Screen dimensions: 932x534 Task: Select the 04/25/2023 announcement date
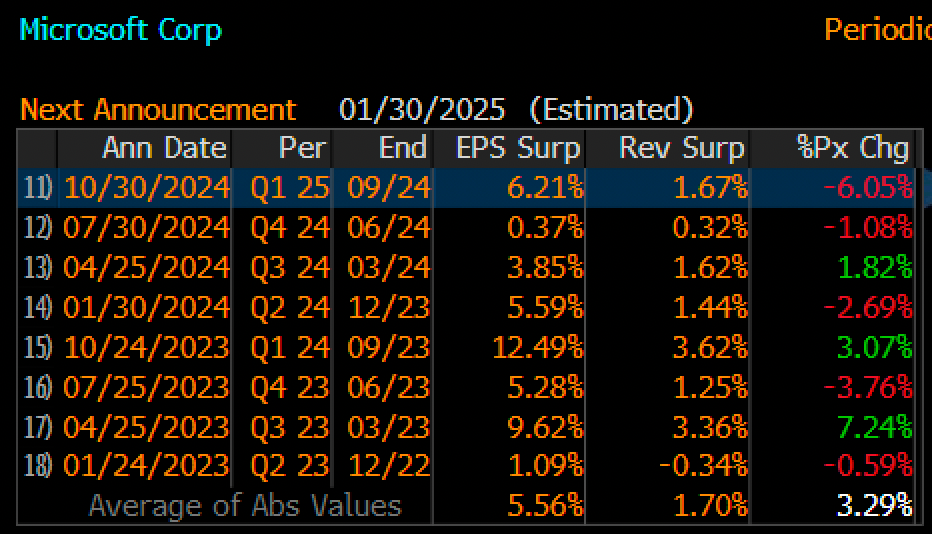coord(147,427)
